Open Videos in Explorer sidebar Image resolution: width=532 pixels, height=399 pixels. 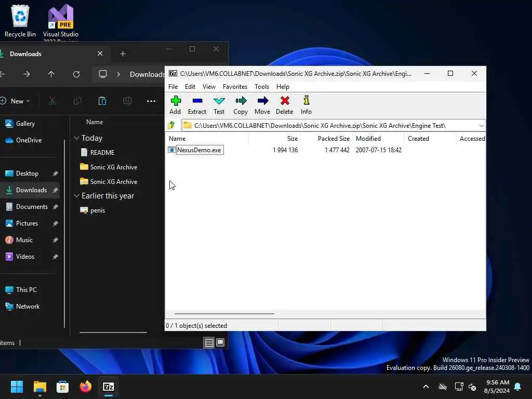tap(25, 257)
